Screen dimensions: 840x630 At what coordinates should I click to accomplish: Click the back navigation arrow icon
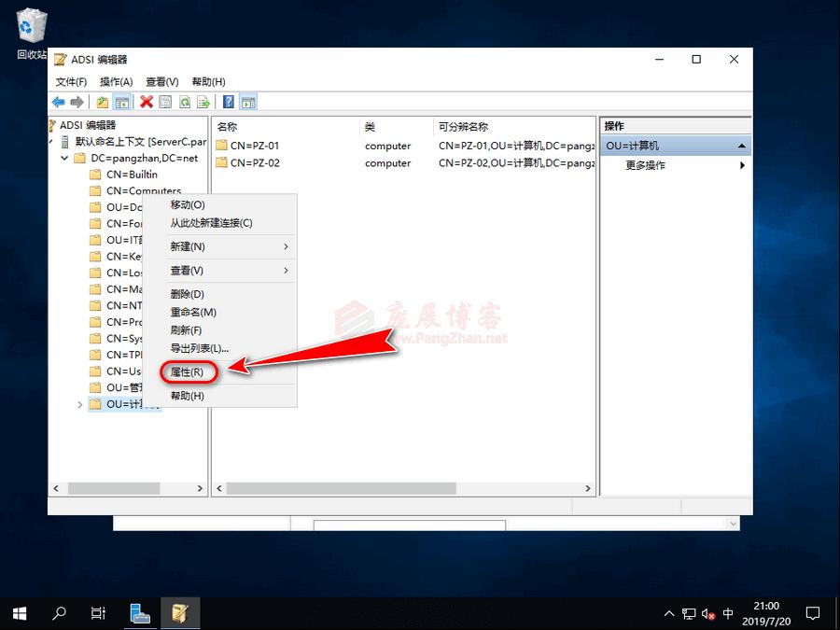point(59,102)
